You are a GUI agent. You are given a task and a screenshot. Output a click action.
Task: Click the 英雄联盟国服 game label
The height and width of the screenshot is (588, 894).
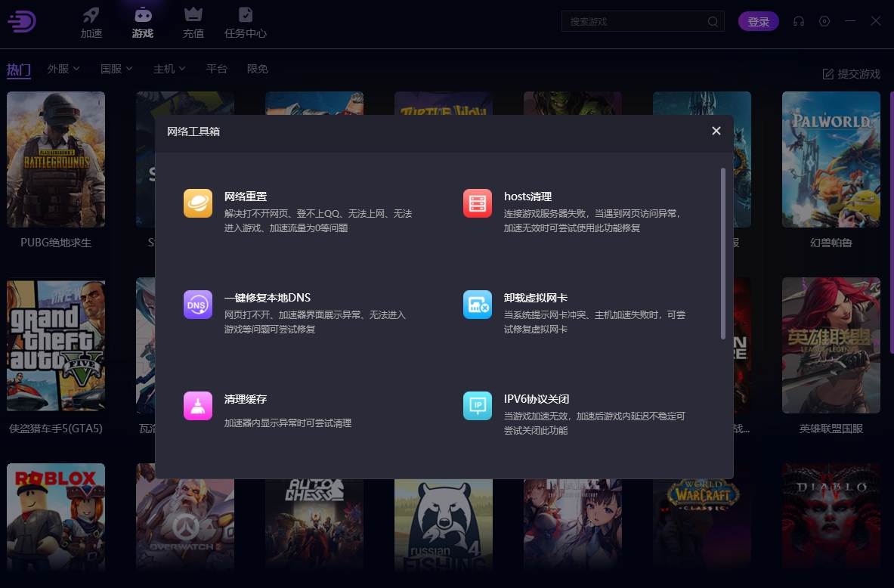click(831, 429)
